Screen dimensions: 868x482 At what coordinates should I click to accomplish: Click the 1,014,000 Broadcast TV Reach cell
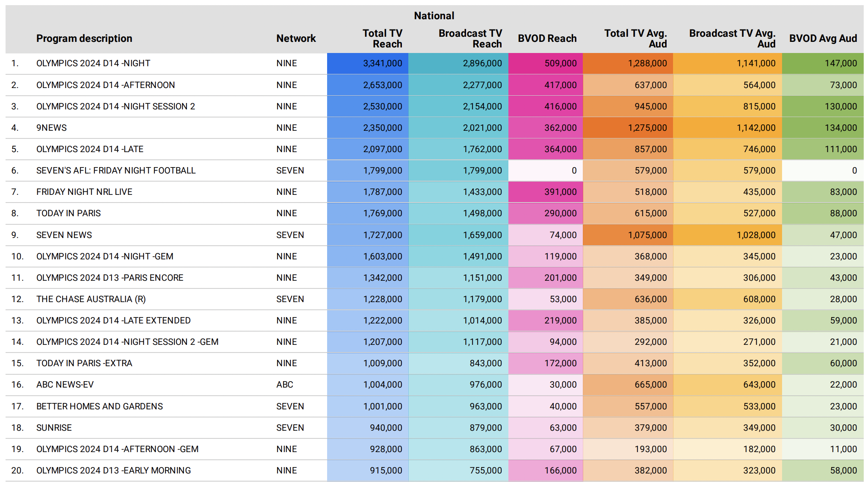pos(458,320)
